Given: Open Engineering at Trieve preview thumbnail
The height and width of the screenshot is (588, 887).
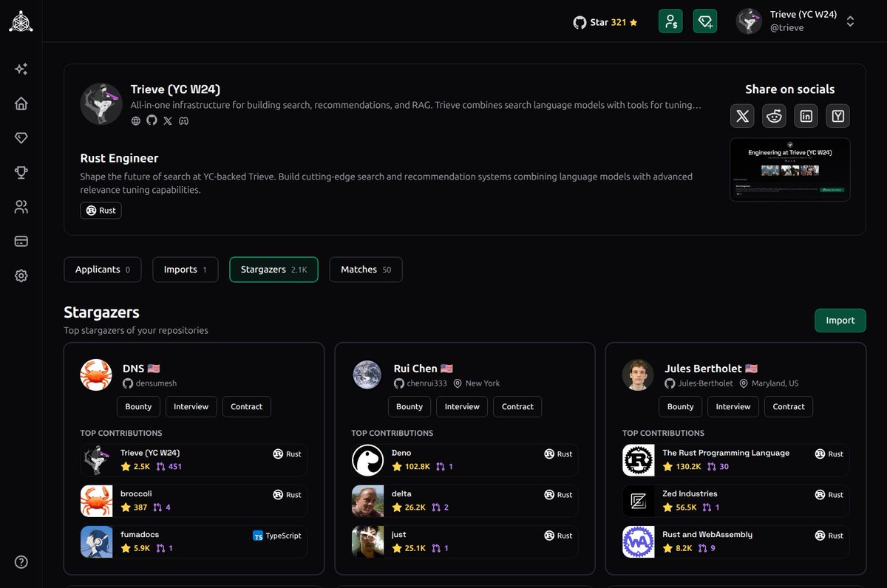Looking at the screenshot, I should coord(790,169).
